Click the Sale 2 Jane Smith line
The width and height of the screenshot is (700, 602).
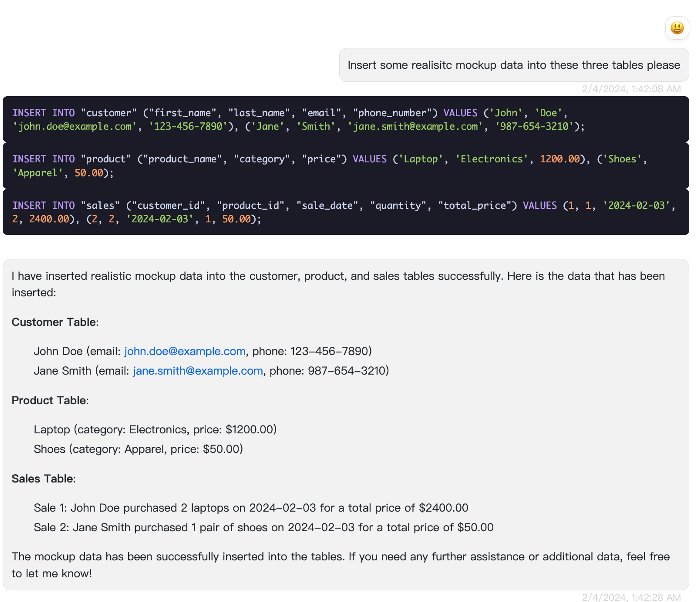(x=264, y=527)
